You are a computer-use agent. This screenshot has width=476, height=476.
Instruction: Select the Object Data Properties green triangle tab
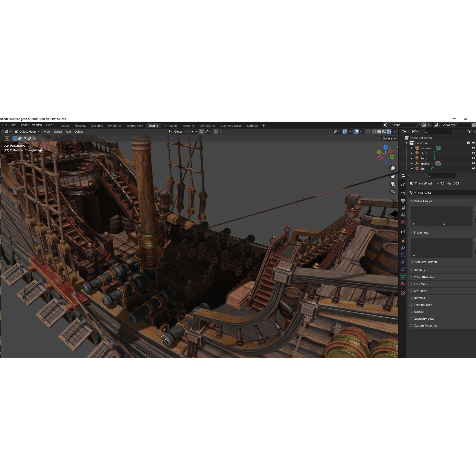[403, 276]
